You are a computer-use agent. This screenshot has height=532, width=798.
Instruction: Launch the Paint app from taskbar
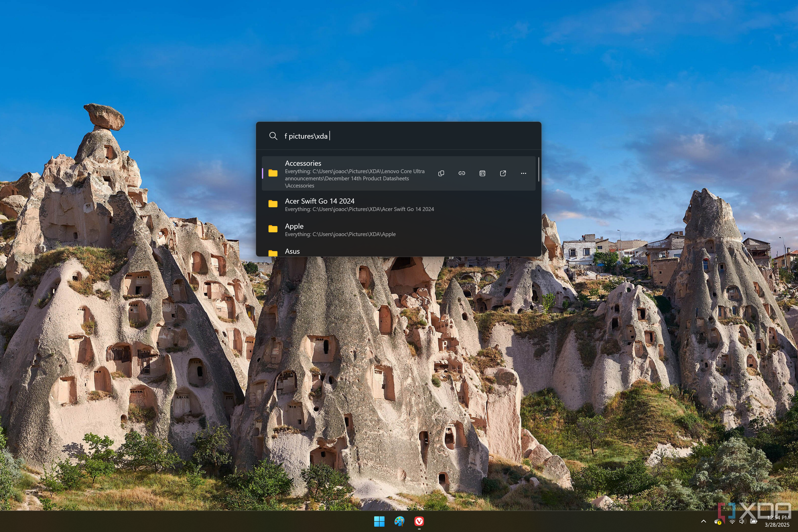coord(399,521)
